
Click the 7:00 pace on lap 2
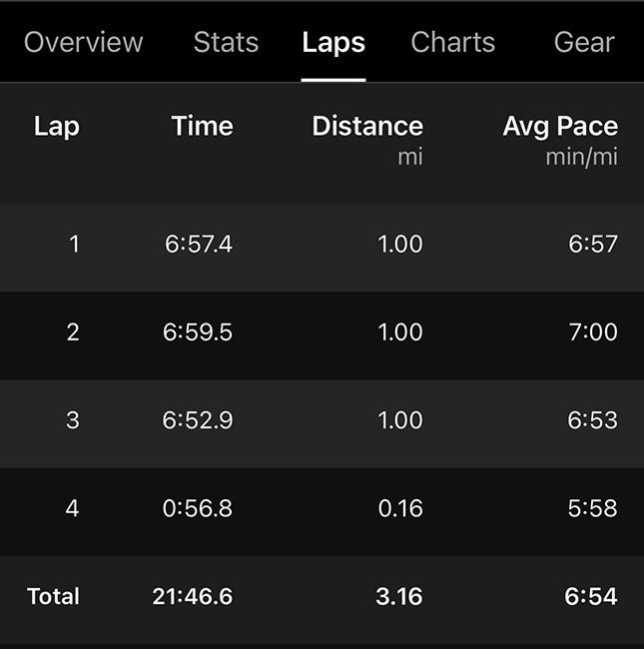593,332
